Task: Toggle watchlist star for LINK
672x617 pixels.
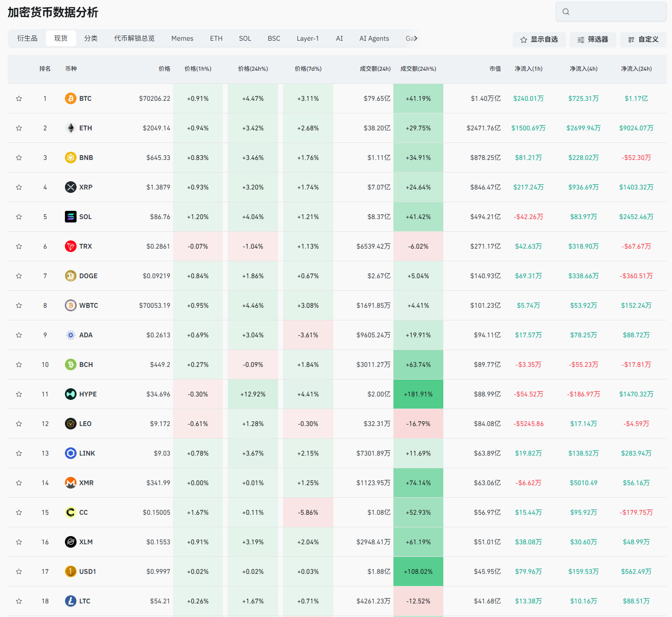Action: pos(19,453)
